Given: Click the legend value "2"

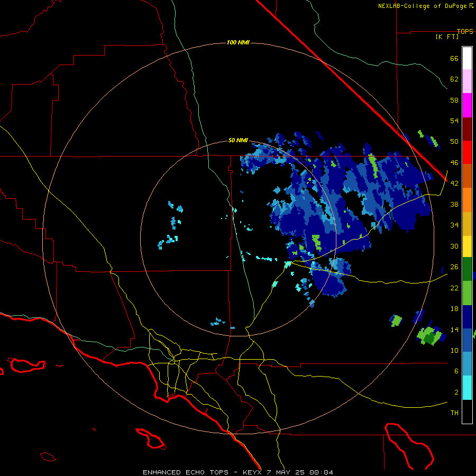Looking at the screenshot, I should point(456,392).
